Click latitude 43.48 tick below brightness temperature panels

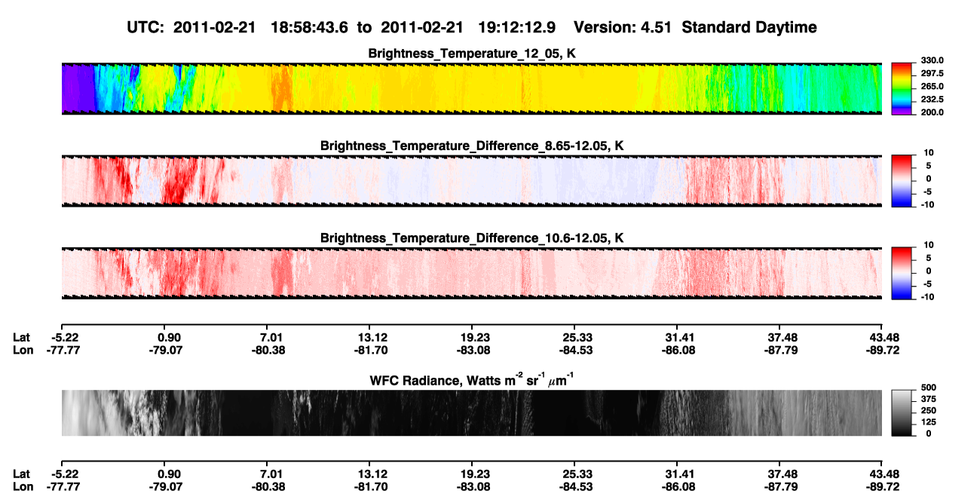[x=885, y=338]
